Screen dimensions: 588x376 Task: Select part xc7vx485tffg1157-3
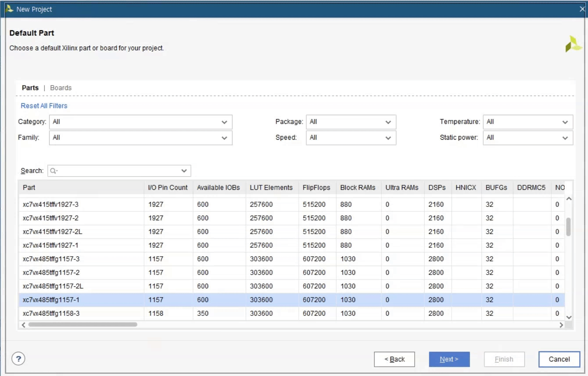click(x=291, y=259)
